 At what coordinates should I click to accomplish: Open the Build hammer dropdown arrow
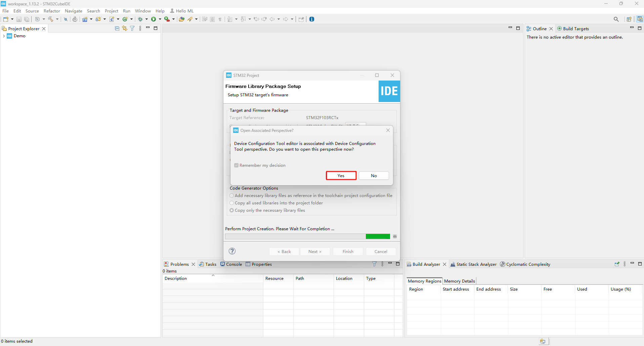coord(57,19)
